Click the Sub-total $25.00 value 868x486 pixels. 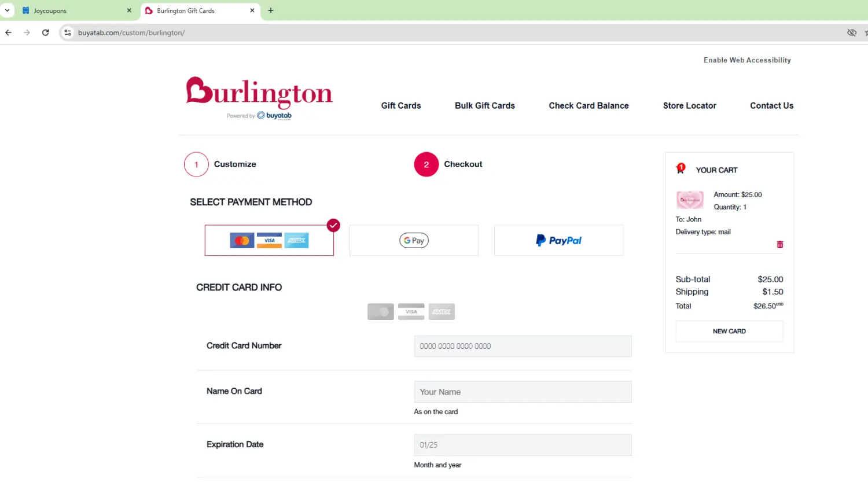(x=770, y=279)
